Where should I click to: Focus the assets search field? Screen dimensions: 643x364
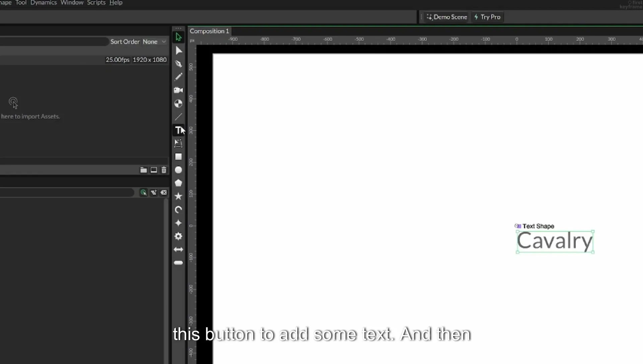coord(54,41)
